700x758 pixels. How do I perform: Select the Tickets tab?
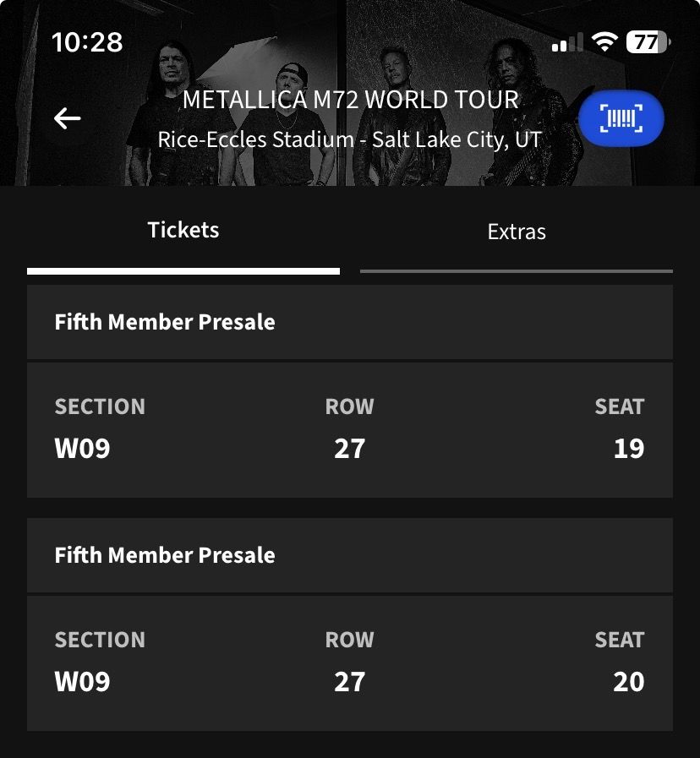tap(183, 230)
